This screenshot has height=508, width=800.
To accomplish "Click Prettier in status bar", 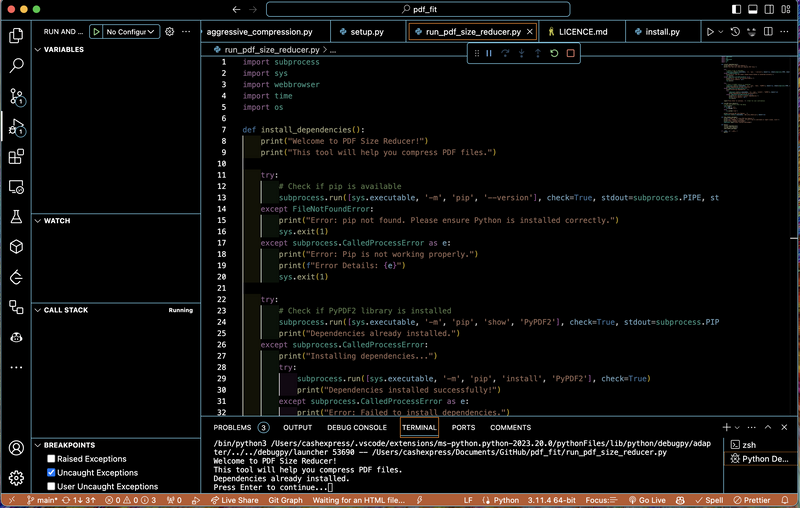I will (x=752, y=500).
